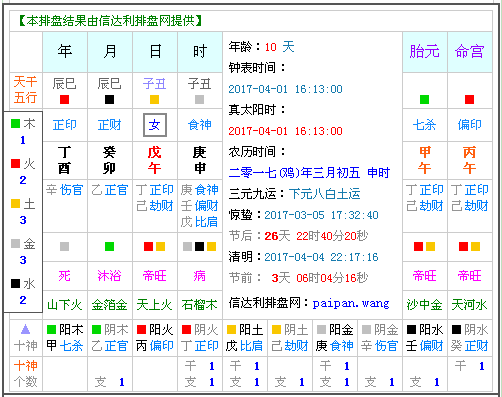Click the gray square beside 阴金

[366, 330]
